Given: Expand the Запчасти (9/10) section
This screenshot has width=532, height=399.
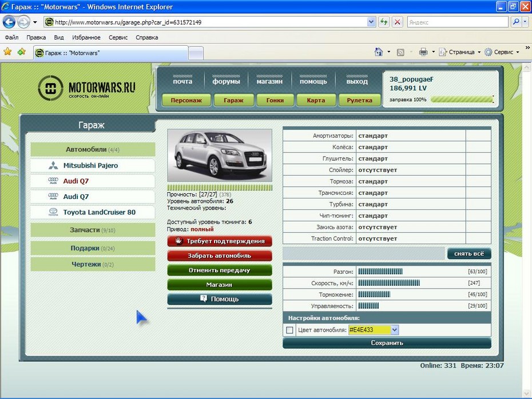Looking at the screenshot, I should (93, 230).
